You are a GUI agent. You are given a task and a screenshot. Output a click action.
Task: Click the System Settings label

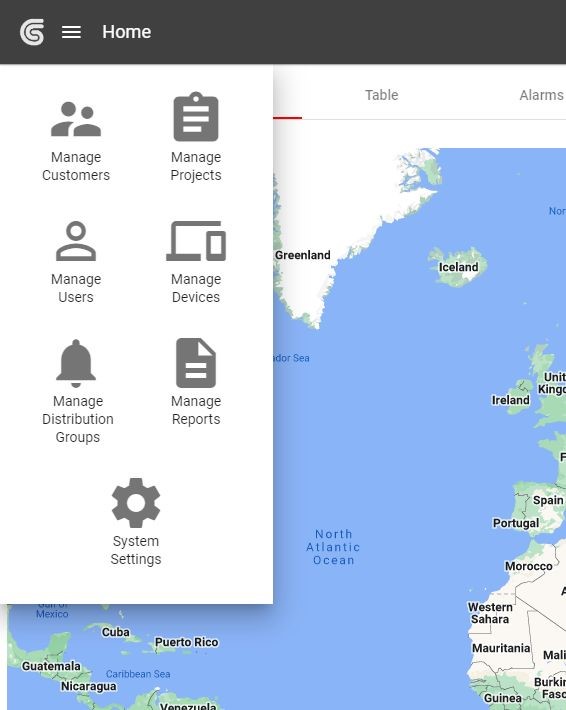pyautogui.click(x=136, y=550)
